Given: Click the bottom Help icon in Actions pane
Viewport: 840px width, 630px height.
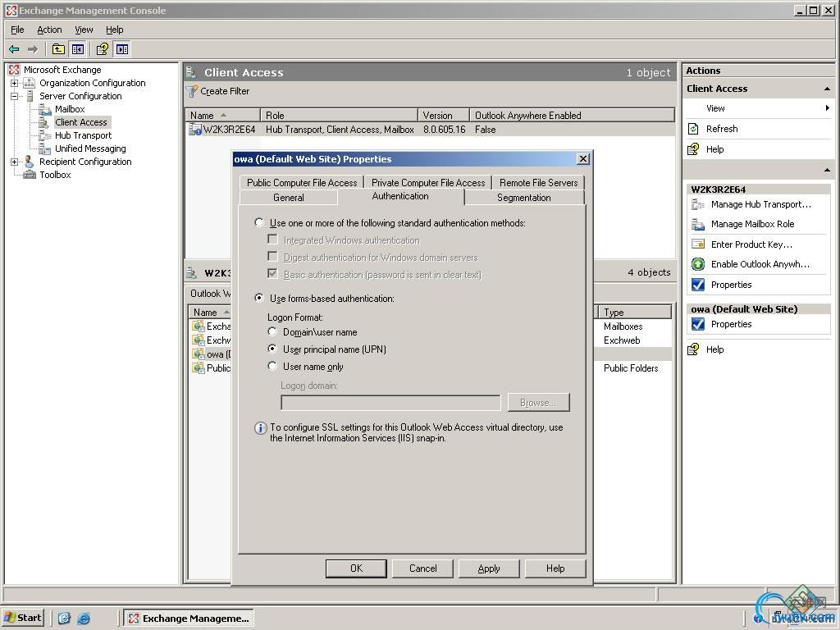Looking at the screenshot, I should click(693, 349).
